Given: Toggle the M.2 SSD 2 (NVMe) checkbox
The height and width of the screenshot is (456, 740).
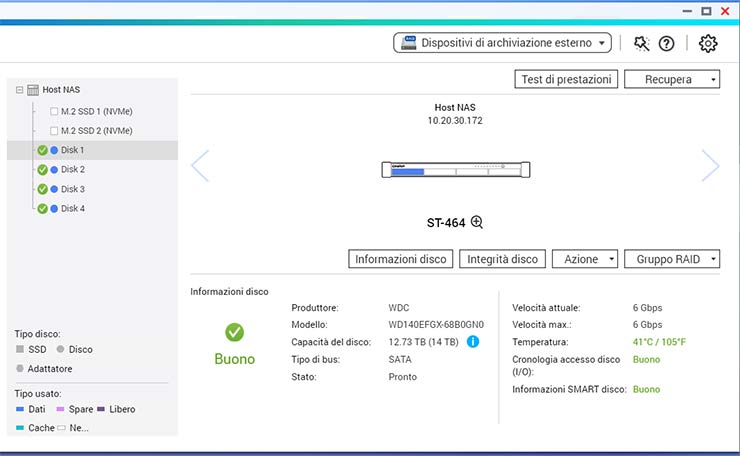Looking at the screenshot, I should point(54,131).
